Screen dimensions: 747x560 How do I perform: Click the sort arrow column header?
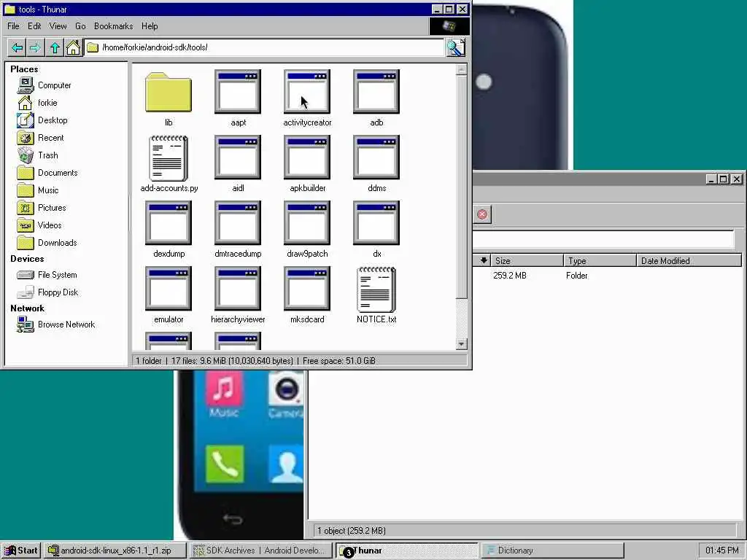[483, 260]
